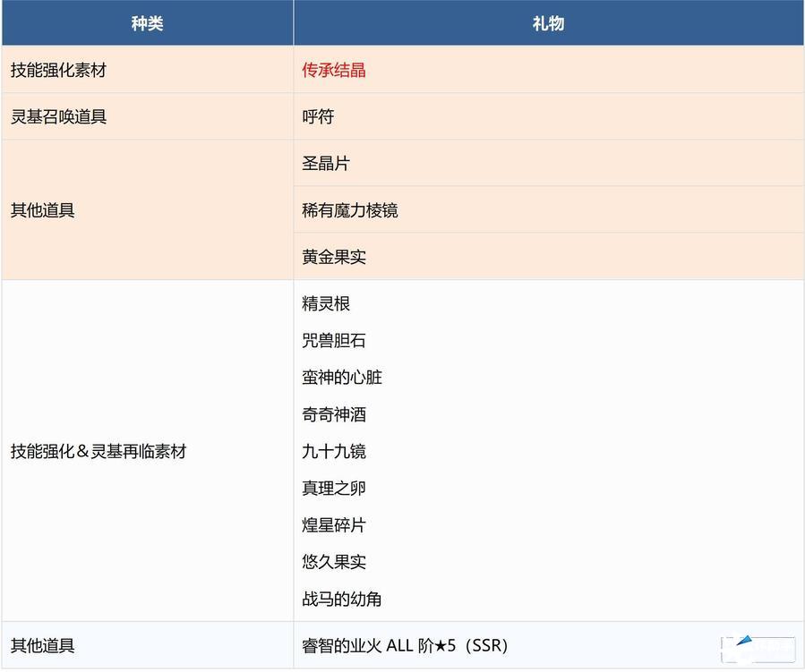Image resolution: width=805 pixels, height=672 pixels.
Task: Click the 精灵根 material entry
Action: pos(326,304)
